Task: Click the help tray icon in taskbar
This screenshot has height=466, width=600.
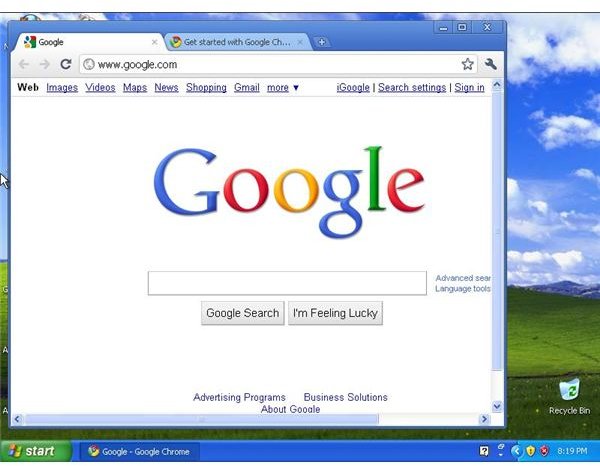Action: click(x=484, y=451)
